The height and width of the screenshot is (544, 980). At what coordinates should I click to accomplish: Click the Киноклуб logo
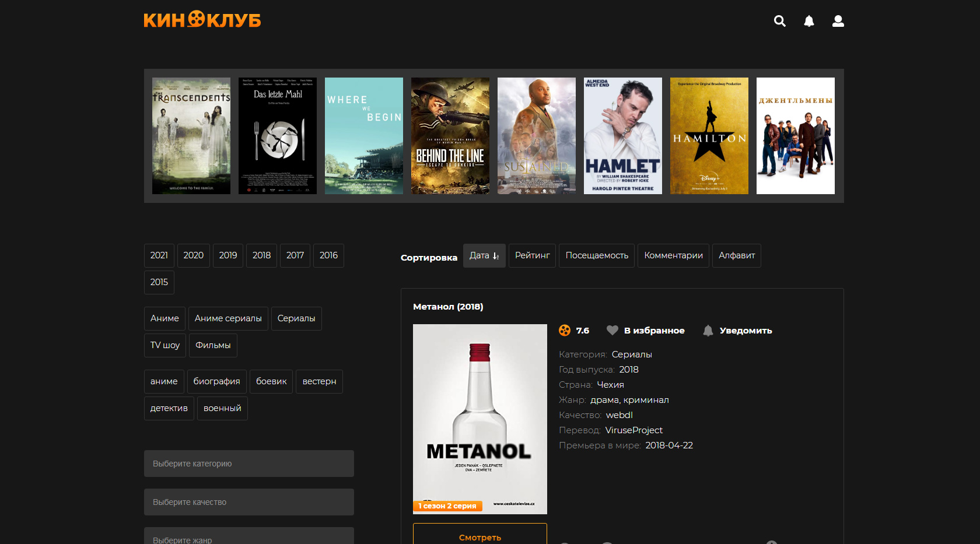pos(202,20)
